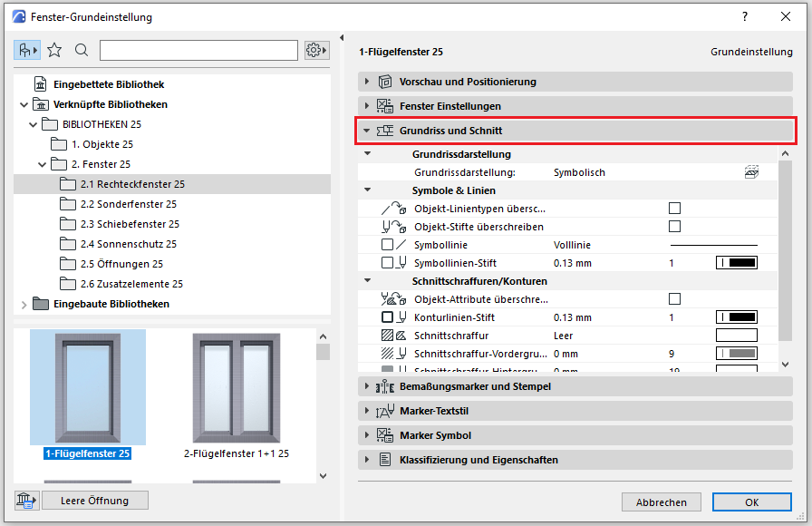Click the magnifier search icon
The height and width of the screenshot is (526, 812).
(x=82, y=51)
